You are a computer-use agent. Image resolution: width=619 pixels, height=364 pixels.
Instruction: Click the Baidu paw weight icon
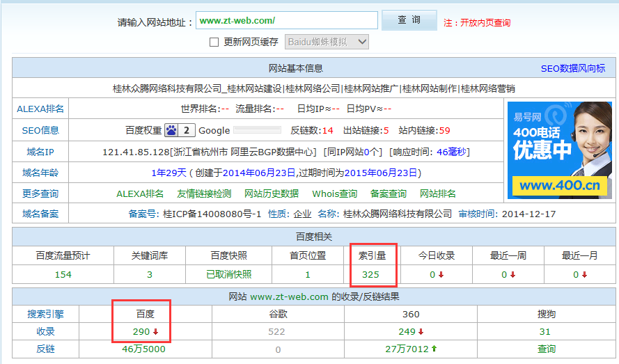(171, 130)
